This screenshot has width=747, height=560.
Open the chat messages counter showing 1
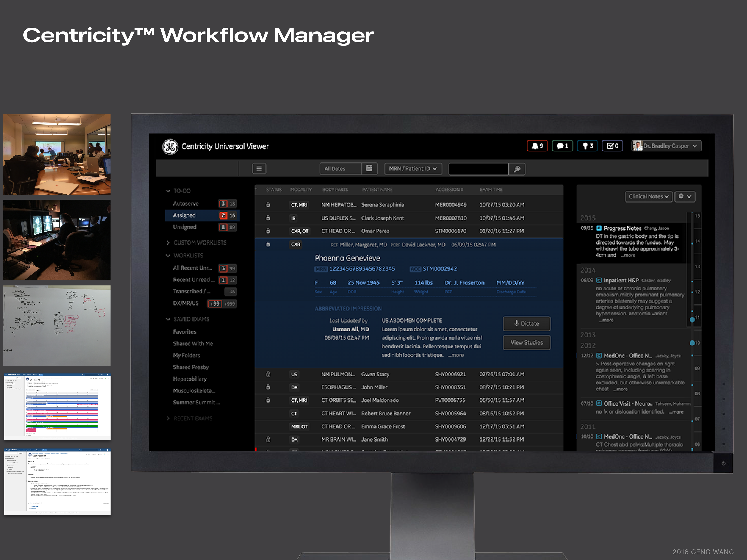pyautogui.click(x=562, y=146)
